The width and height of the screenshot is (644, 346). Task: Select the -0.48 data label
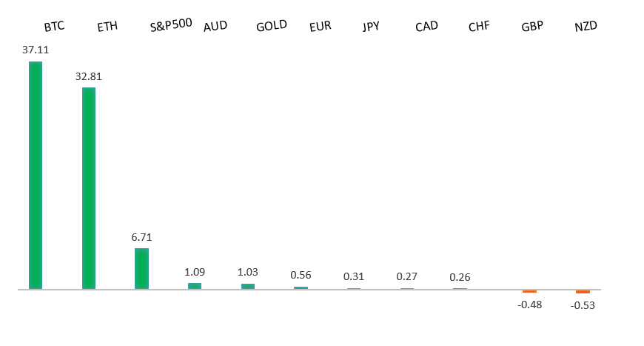530,304
